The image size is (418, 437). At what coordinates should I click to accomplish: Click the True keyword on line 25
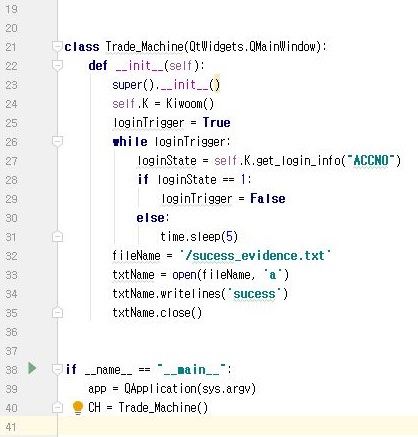tap(217, 123)
